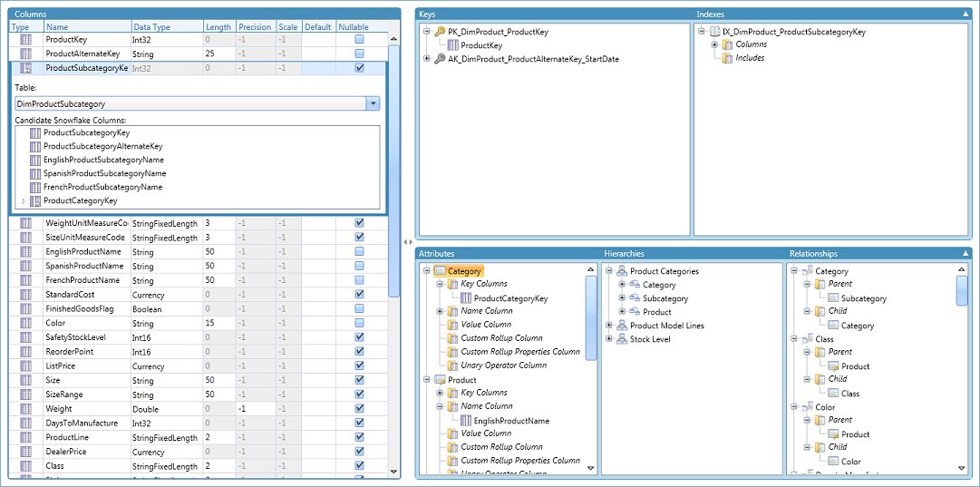Click the Columns grid vertical scrollbar thumb

tap(393, 170)
